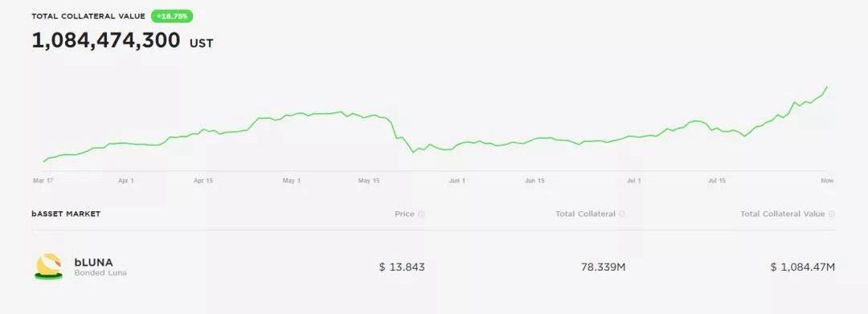Viewport: 868px width, 314px height.
Task: Click the bLUNA token logo icon
Action: click(x=49, y=267)
